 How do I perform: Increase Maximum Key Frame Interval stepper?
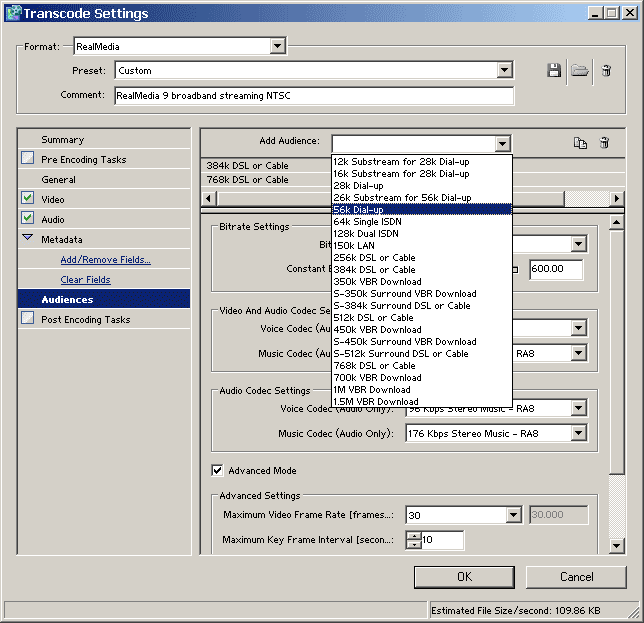414,536
